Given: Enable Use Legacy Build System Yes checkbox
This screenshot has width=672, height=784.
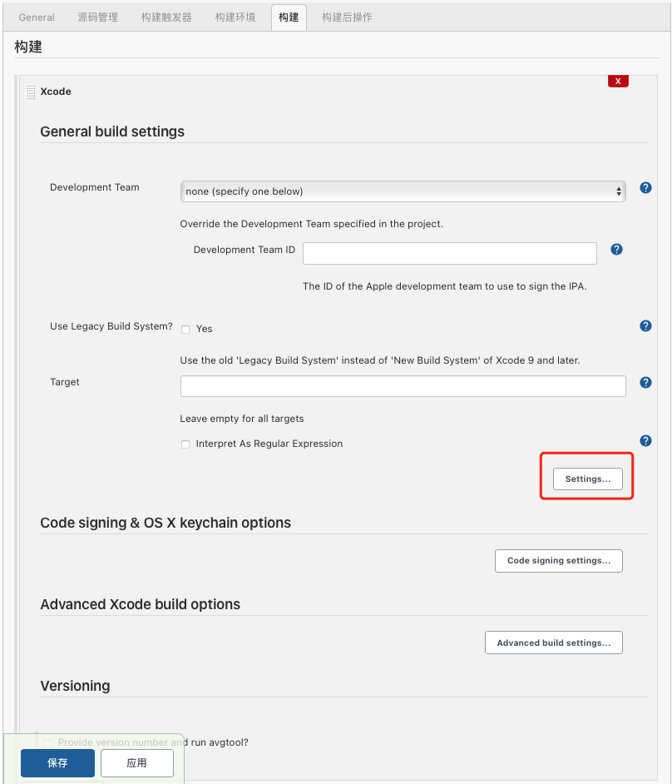Looking at the screenshot, I should pos(185,330).
